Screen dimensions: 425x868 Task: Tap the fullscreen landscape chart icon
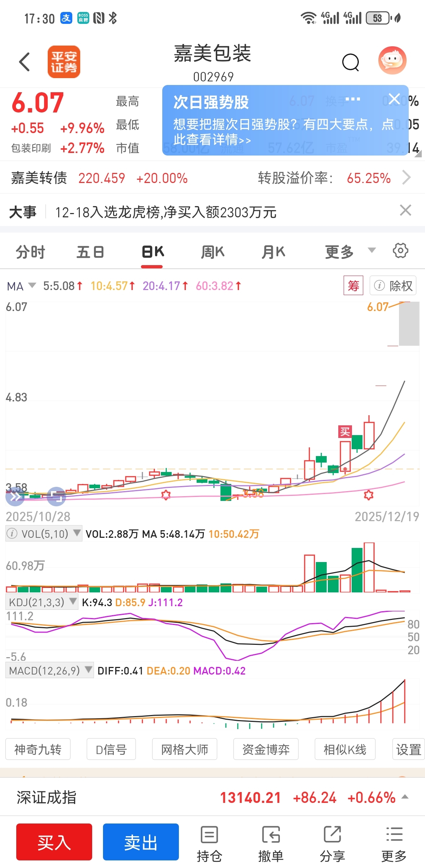57,497
